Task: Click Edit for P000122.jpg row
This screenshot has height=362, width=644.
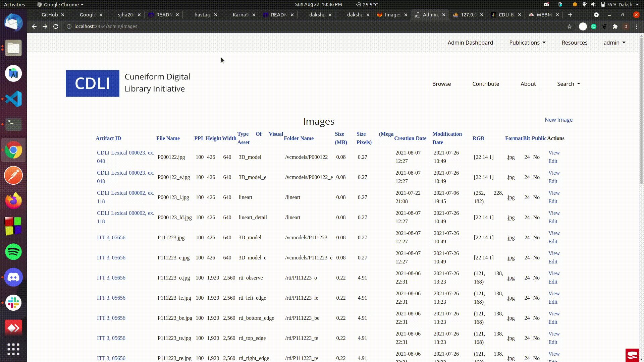Action: [x=552, y=161]
